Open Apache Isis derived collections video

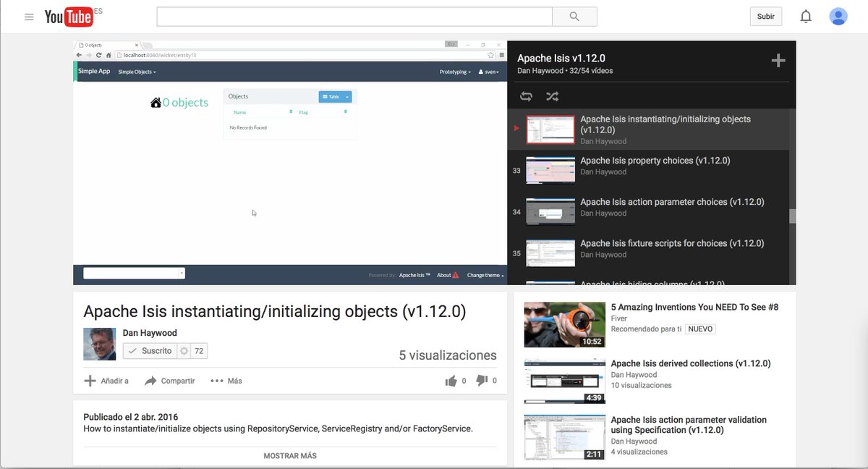coord(691,363)
